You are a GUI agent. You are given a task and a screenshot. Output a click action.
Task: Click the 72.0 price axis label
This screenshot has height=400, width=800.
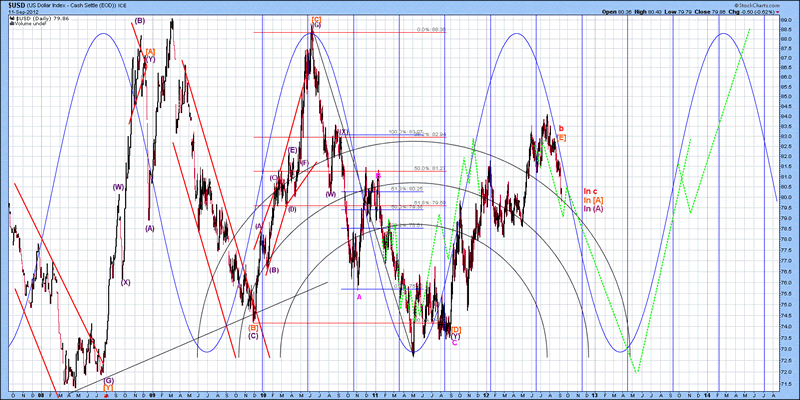(785, 372)
